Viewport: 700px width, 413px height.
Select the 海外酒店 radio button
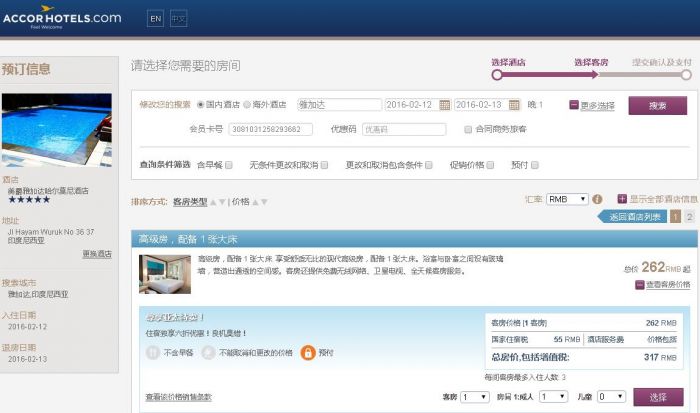point(247,105)
